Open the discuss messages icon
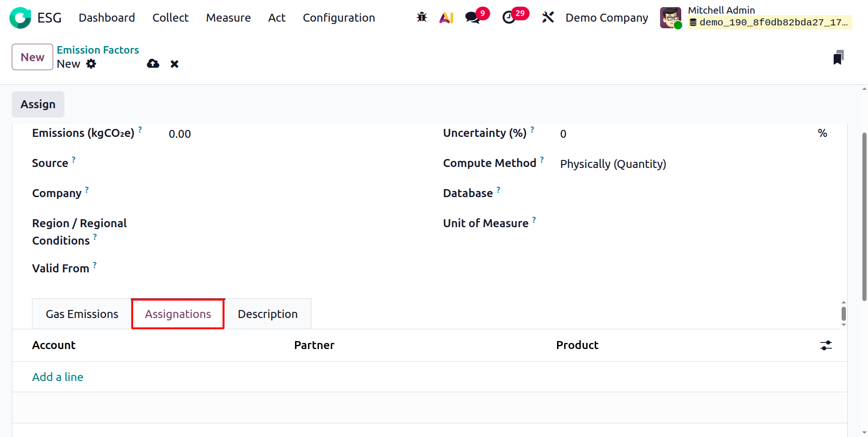 coord(472,18)
